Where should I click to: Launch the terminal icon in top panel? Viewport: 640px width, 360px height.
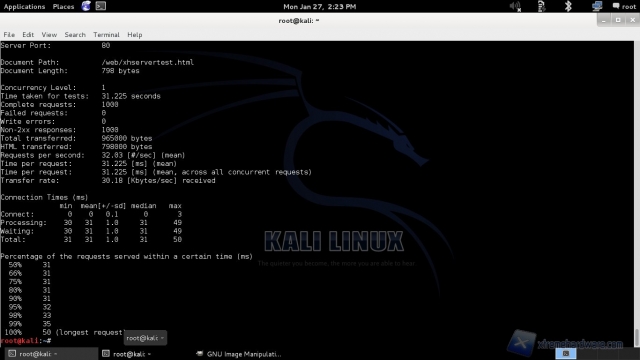(100, 6)
